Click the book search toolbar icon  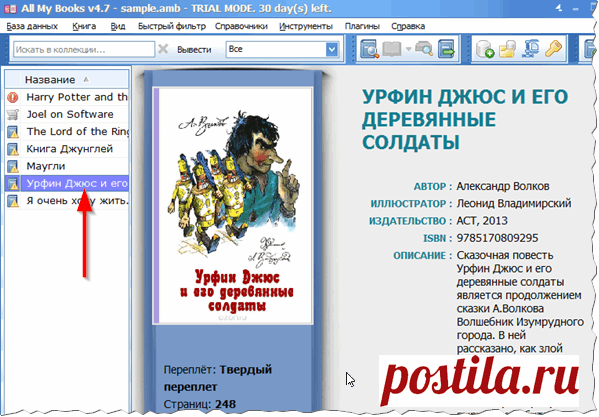(369, 49)
